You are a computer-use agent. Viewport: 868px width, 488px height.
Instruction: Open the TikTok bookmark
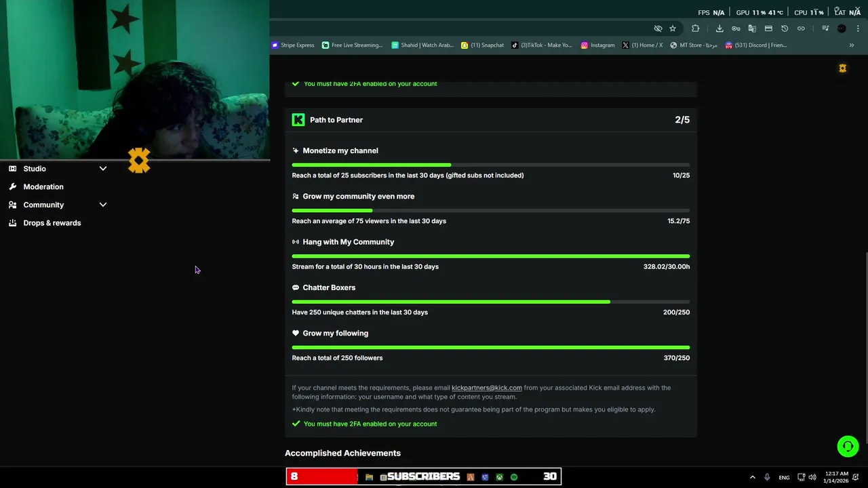pos(542,45)
